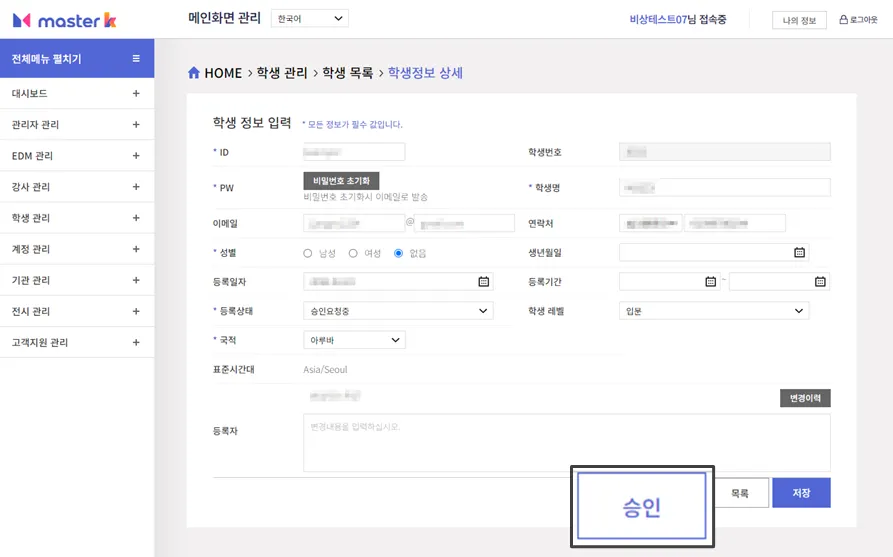Open the 등록일자 calendar picker icon
893x557 pixels.
[484, 281]
